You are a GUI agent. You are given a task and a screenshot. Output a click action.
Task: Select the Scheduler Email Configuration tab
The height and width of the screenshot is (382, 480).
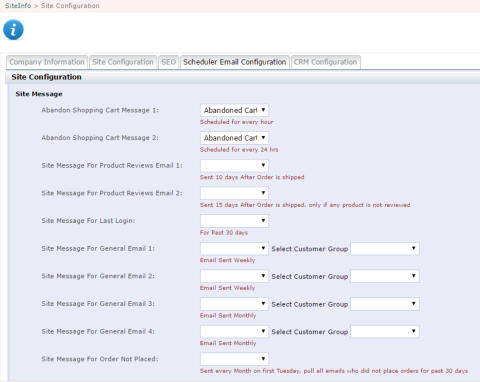tap(235, 62)
